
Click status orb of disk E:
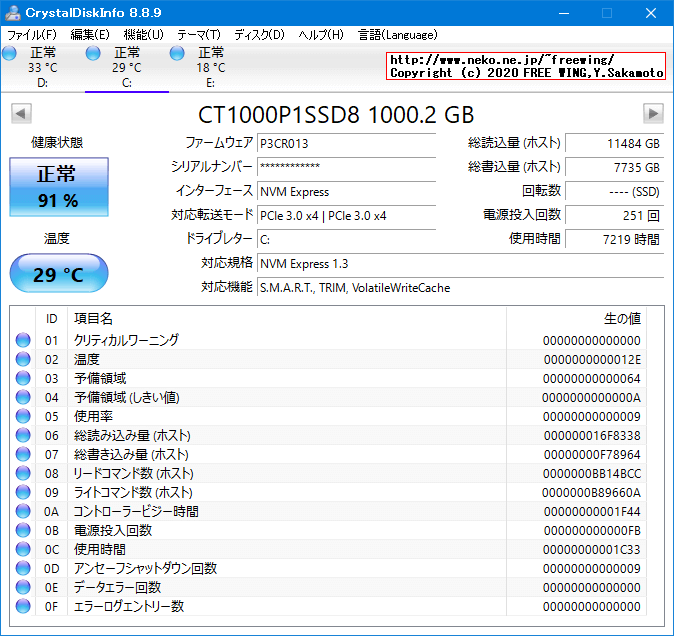coord(177,53)
